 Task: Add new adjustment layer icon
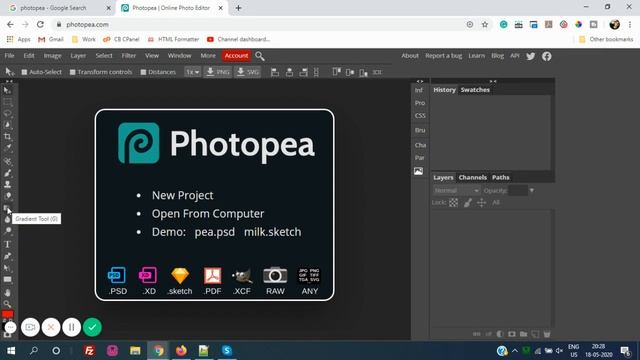pos(500,334)
